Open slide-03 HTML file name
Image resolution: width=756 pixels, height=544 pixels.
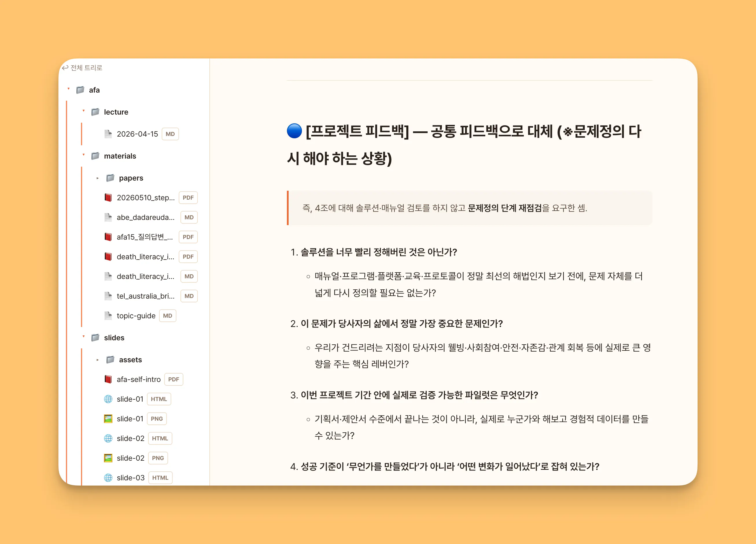(x=131, y=478)
